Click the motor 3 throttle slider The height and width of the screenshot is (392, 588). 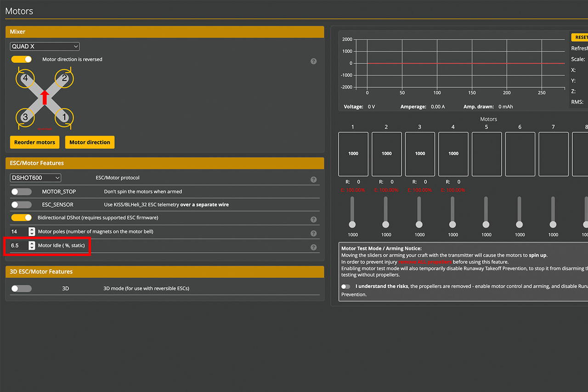coord(419,212)
